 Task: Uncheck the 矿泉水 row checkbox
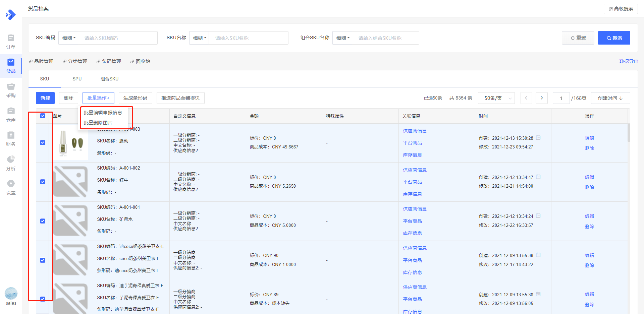tap(43, 221)
